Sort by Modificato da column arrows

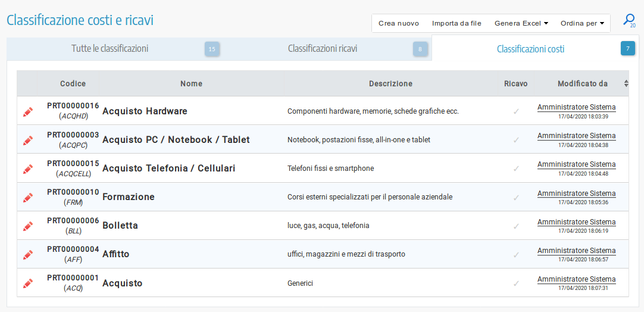[x=626, y=84]
